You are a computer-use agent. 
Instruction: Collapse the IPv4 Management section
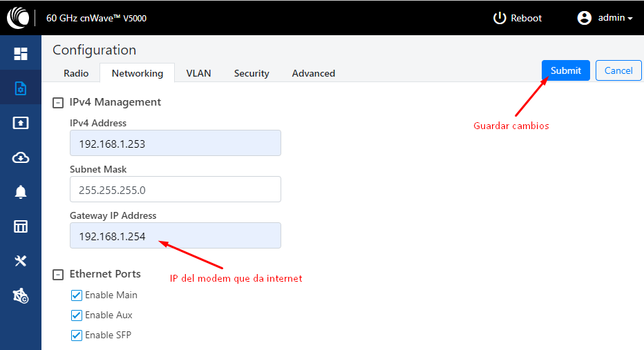(58, 103)
